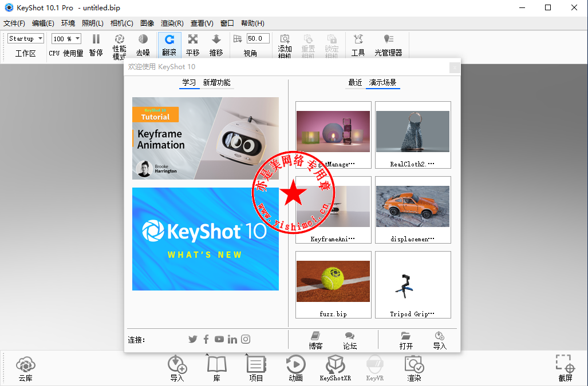This screenshot has height=386, width=588.
Task: Open the 帮助(H) menu
Action: (x=252, y=23)
